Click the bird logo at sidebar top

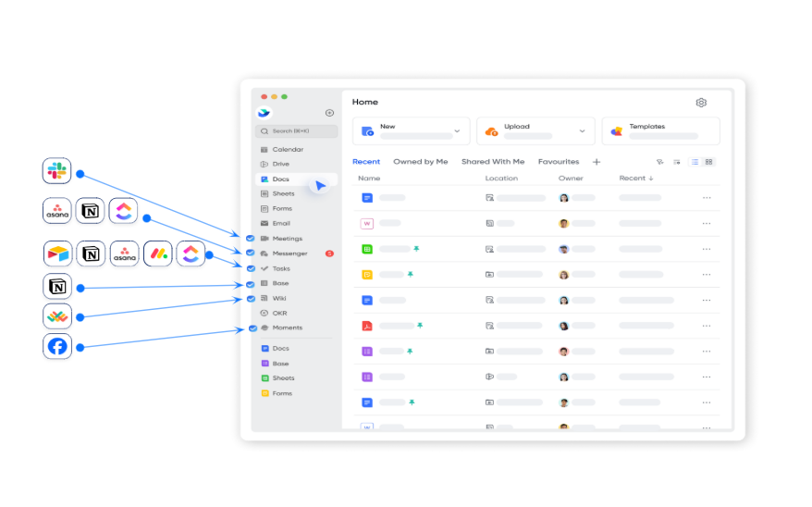[265, 112]
